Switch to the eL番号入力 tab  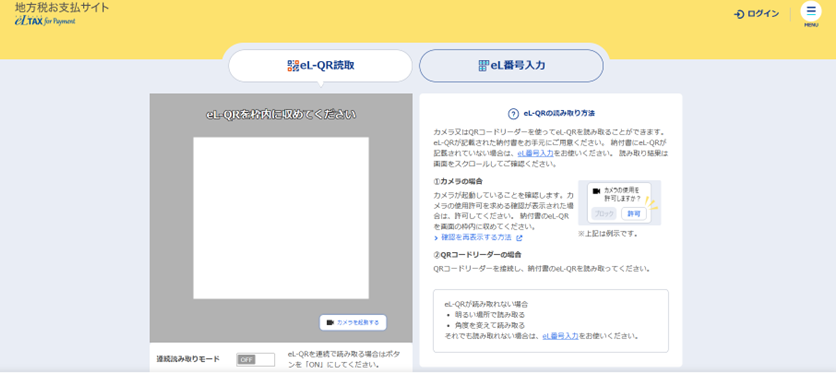tap(511, 66)
